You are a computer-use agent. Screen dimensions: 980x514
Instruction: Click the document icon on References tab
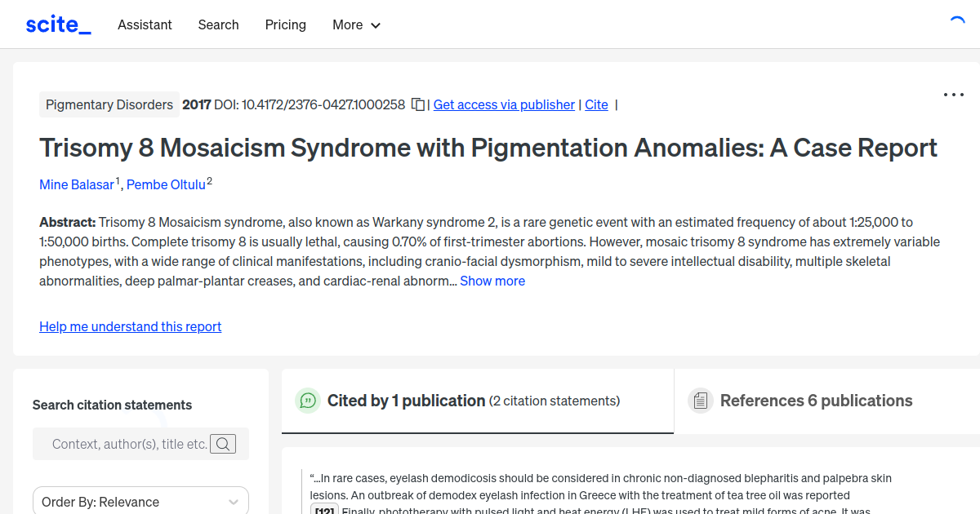[x=700, y=400]
